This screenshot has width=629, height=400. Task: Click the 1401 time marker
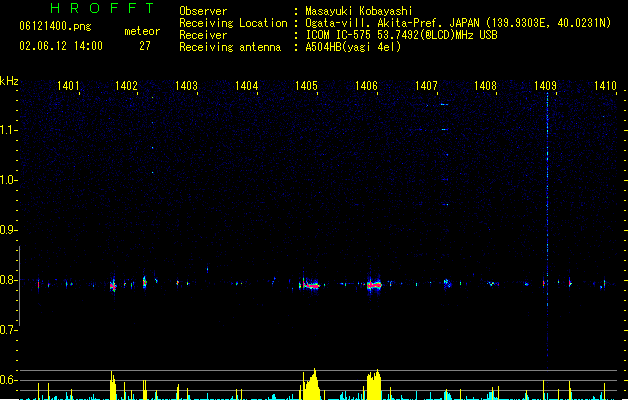(x=68, y=86)
